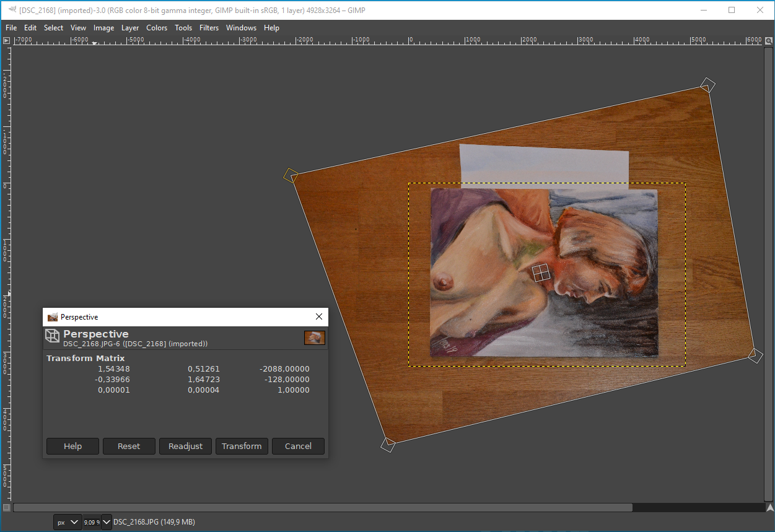Click matrix value 0,00004
Screen dimensions: 775x532
coord(204,390)
